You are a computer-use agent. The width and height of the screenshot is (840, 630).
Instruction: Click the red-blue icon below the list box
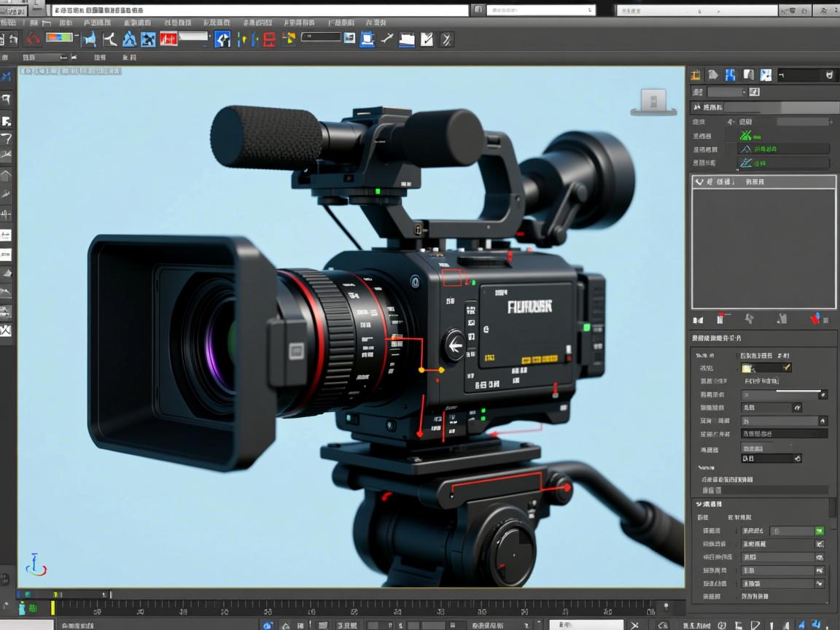tap(815, 319)
